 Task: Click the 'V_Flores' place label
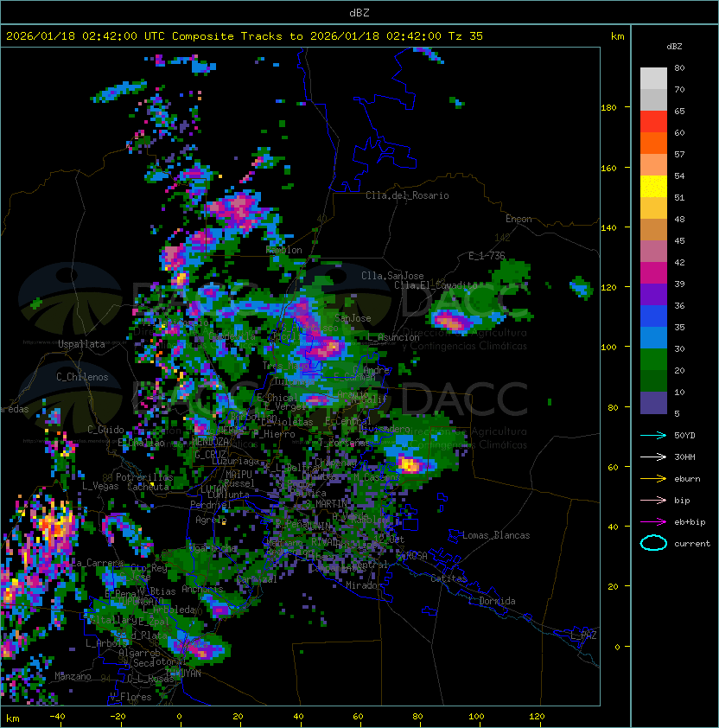[x=130, y=697]
